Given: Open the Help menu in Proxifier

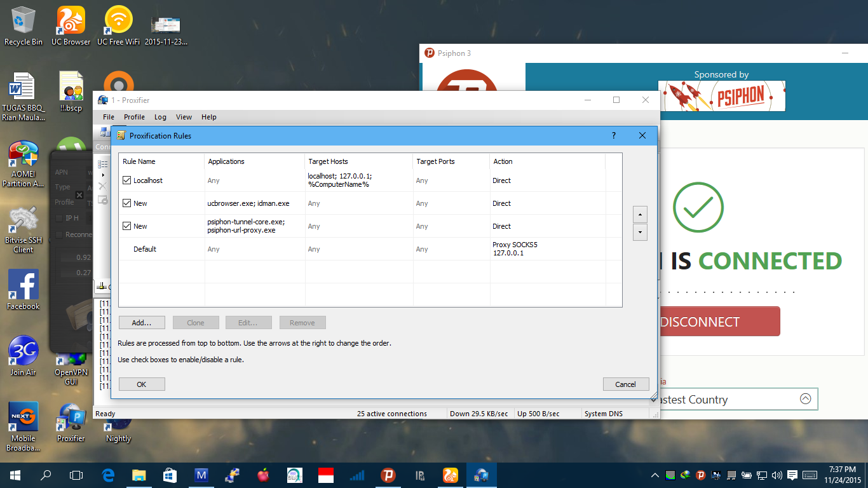Looking at the screenshot, I should pyautogui.click(x=209, y=117).
